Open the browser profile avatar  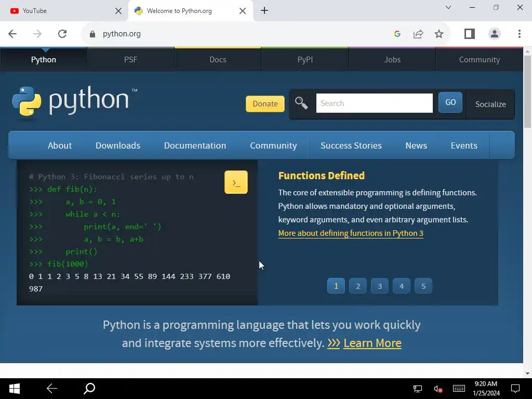(495, 34)
